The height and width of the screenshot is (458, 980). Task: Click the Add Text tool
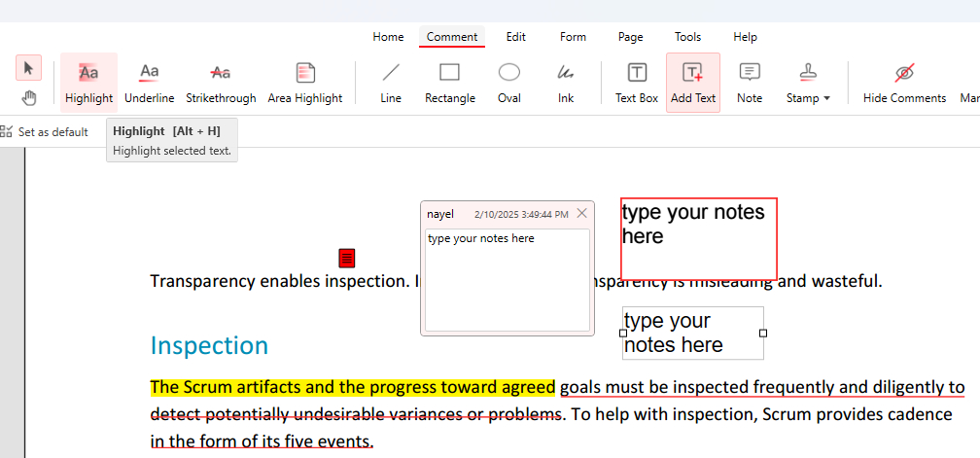pyautogui.click(x=692, y=82)
